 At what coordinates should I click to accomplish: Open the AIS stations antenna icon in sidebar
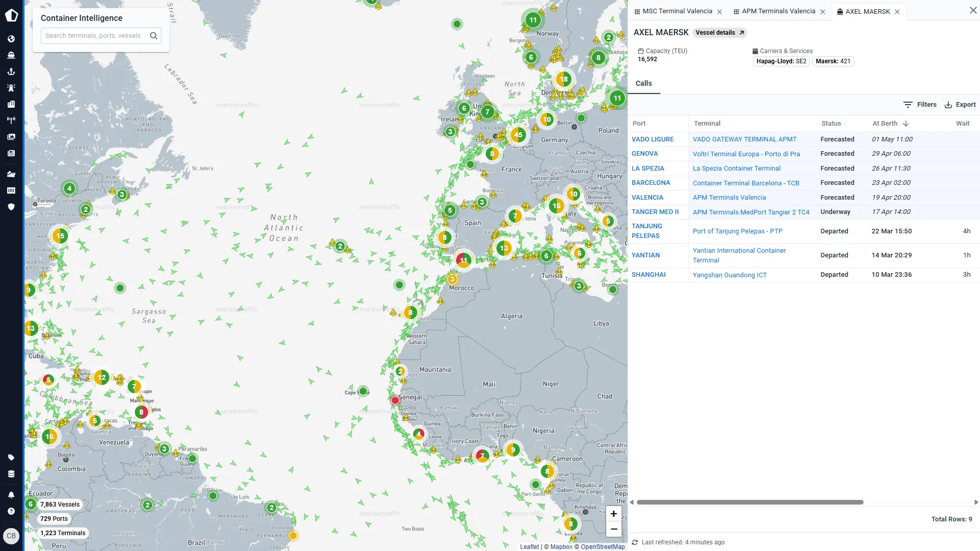(x=11, y=121)
